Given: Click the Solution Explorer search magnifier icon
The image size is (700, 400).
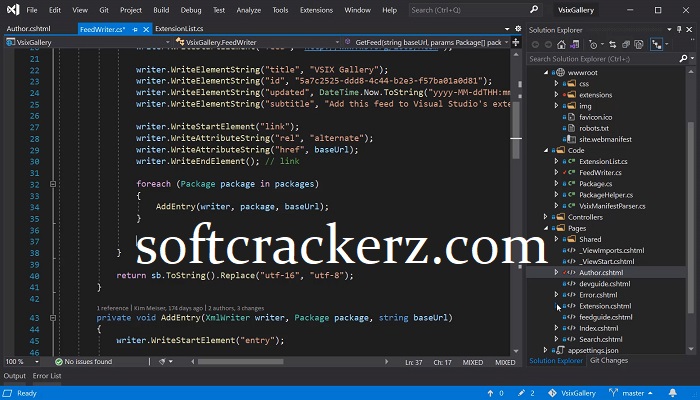Looking at the screenshot, I should pyautogui.click(x=683, y=58).
